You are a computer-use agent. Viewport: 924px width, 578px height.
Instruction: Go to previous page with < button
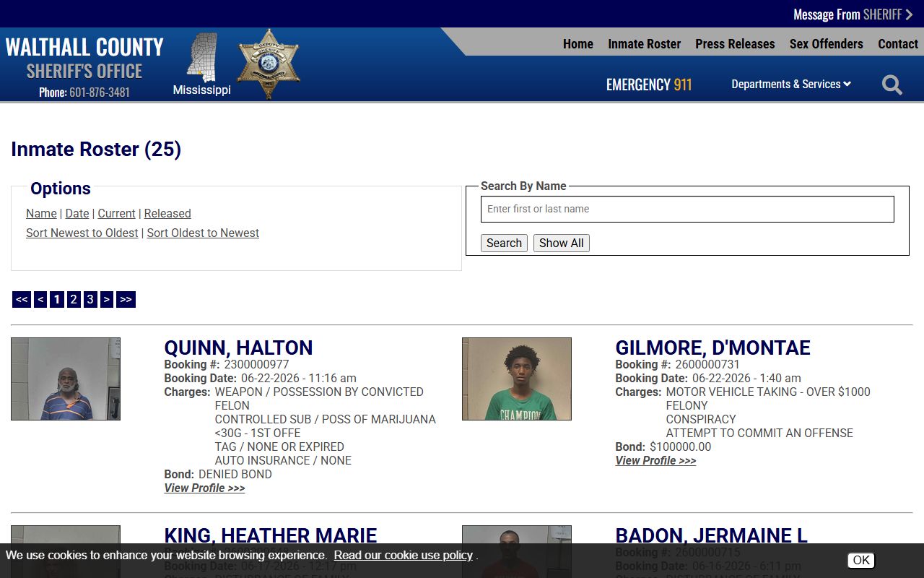40,299
